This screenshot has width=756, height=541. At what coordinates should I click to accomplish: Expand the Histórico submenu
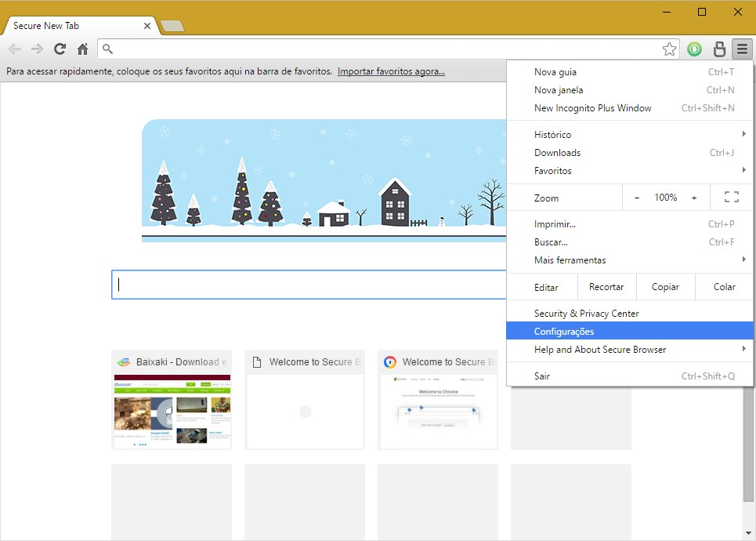point(630,135)
